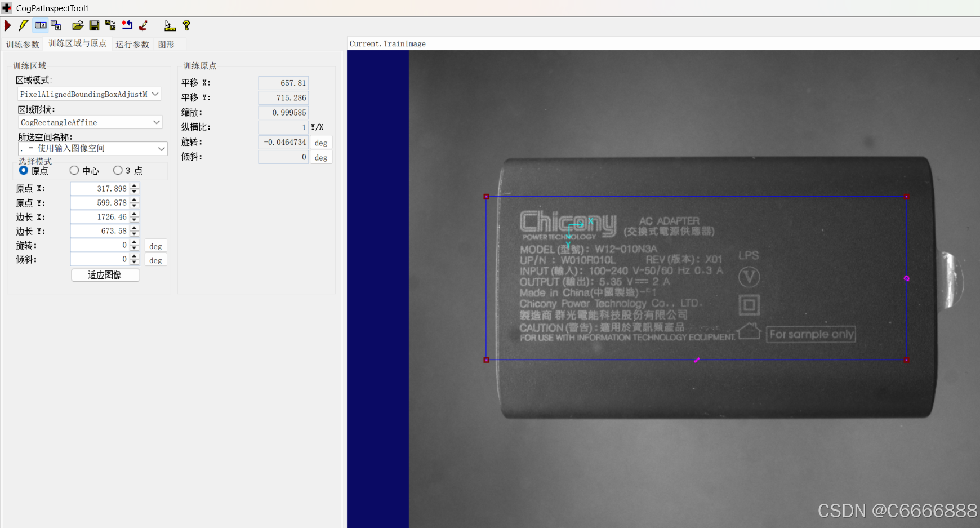Adjust 边长 Y with its spinner arrows

pyautogui.click(x=135, y=230)
